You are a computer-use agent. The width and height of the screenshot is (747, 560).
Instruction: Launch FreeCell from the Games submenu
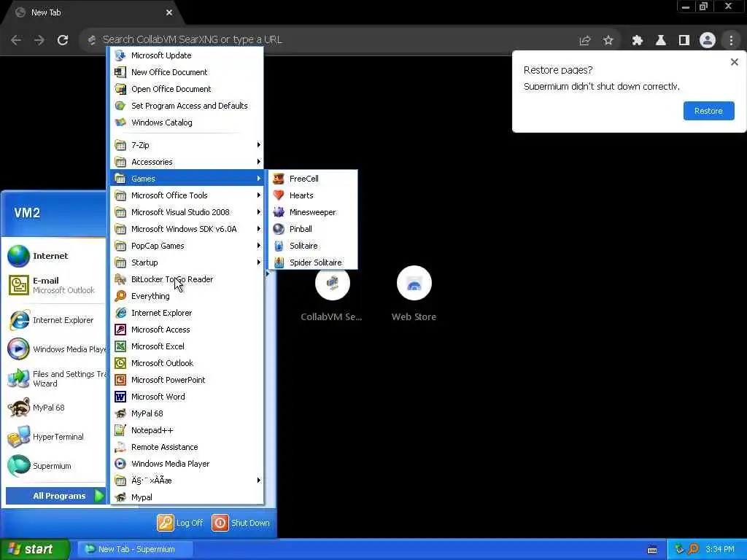pyautogui.click(x=312, y=179)
